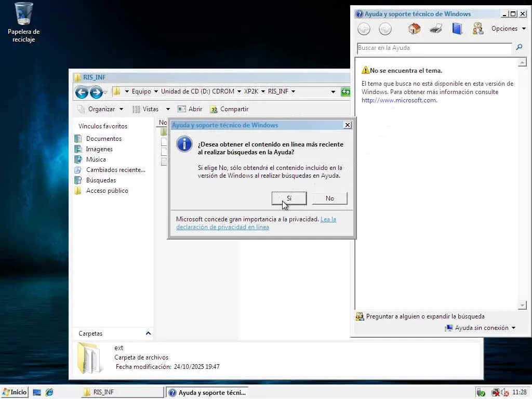Click the volume tray icon
Screen dimensions: 532x399
click(x=504, y=393)
